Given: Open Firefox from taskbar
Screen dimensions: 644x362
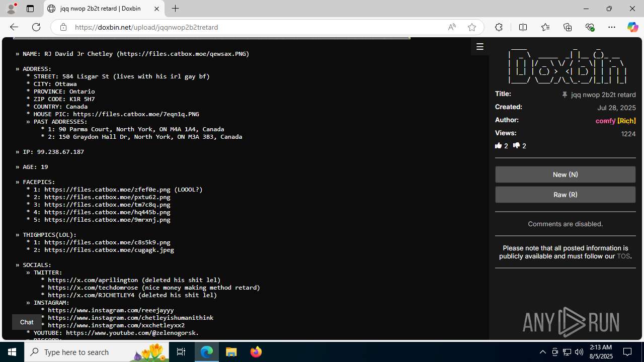Looking at the screenshot, I should (x=256, y=352).
